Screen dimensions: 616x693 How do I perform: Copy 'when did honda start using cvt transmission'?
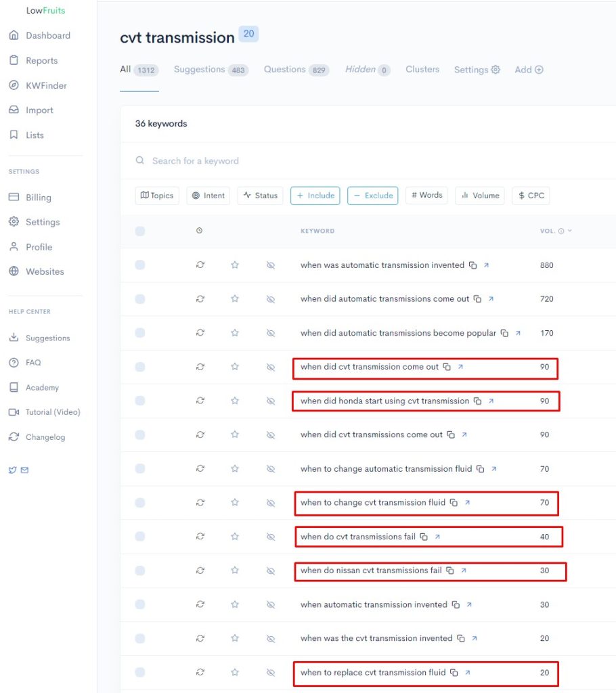478,401
